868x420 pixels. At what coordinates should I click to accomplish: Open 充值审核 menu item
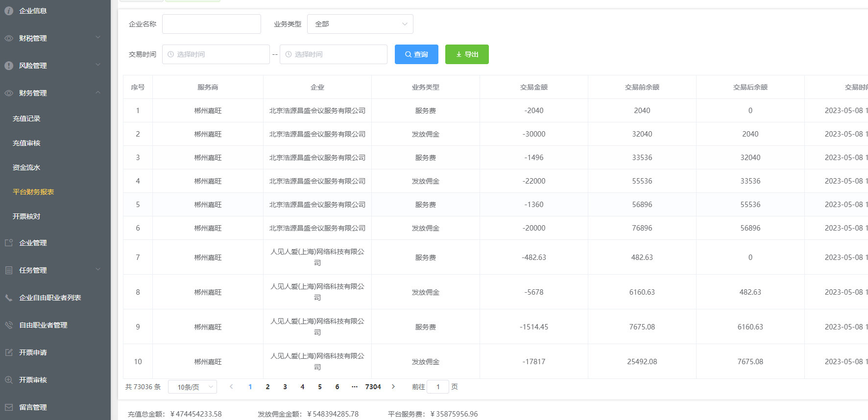click(26, 143)
